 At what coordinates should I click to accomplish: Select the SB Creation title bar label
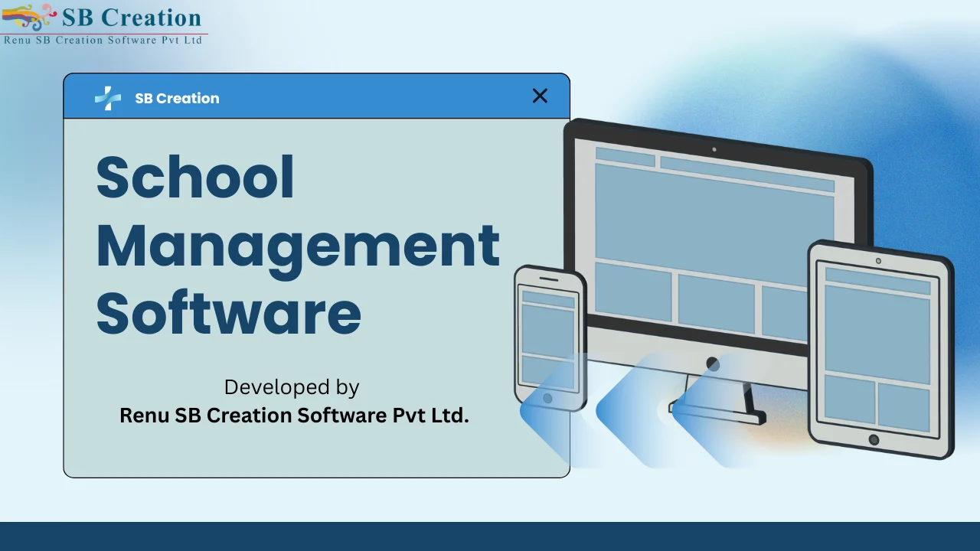[x=177, y=98]
